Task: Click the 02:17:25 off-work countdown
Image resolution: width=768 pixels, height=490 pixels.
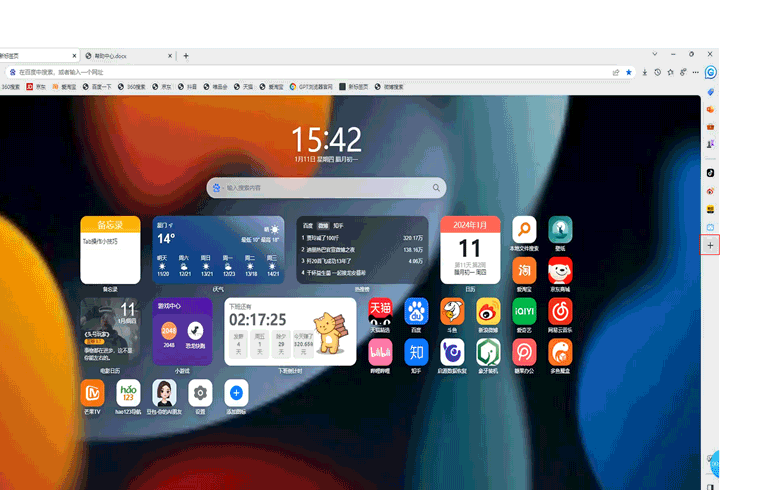Action: point(258,319)
